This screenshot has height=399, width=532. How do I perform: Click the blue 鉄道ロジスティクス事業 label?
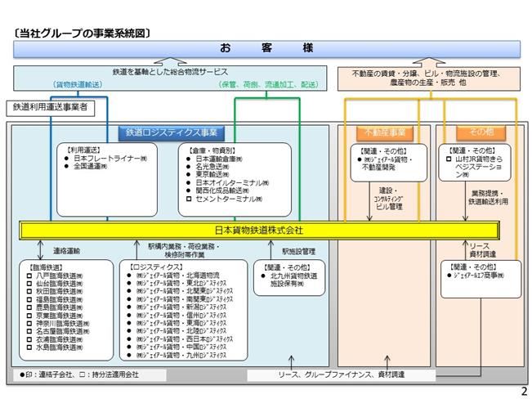172,132
